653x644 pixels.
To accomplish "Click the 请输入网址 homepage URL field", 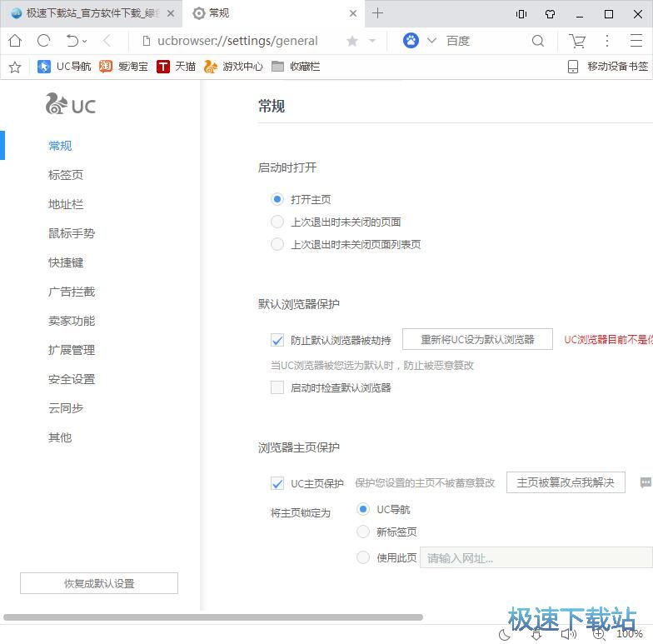I will 536,557.
